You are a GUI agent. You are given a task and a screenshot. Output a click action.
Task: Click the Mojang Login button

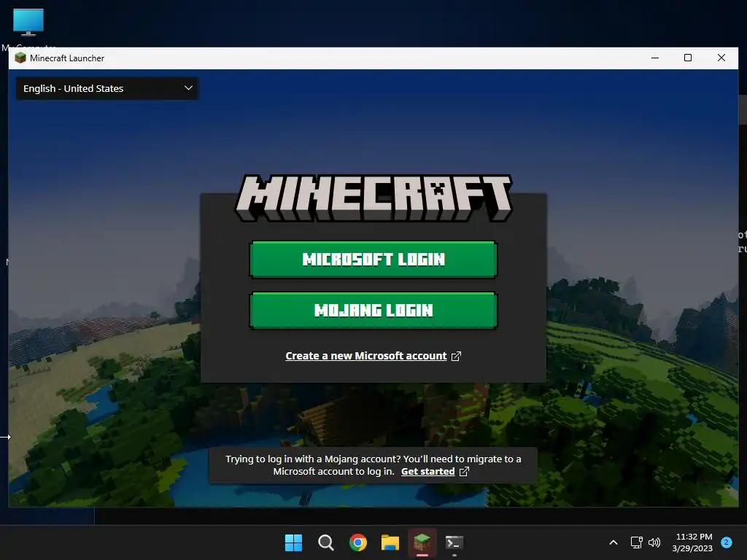[373, 311]
